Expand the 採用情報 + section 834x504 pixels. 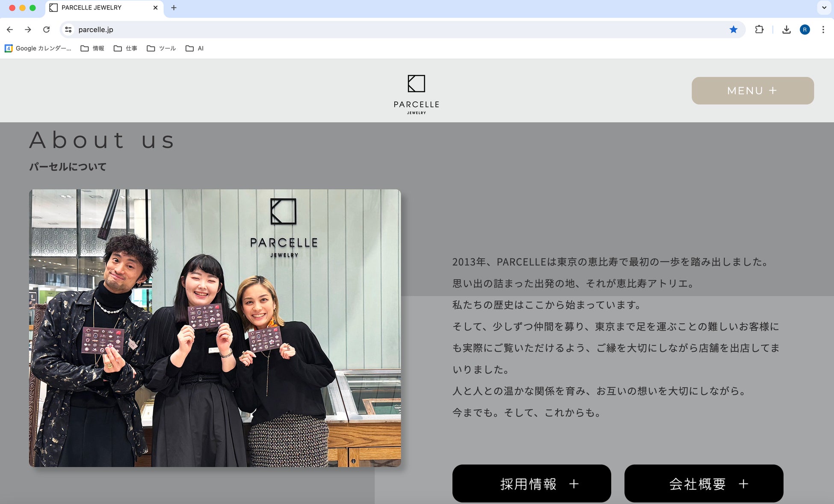[531, 483]
